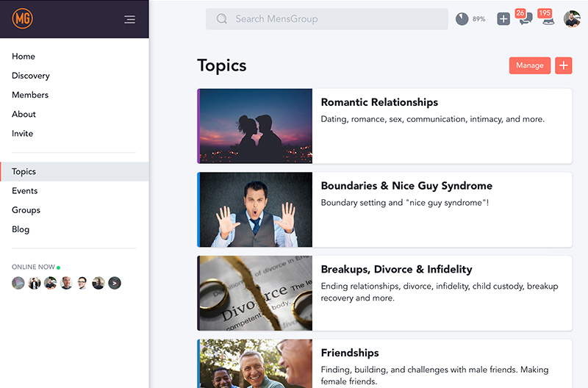Viewport: 588px width, 388px height.
Task: Click 'Finding, building, and challenges' description
Action: pos(434,376)
